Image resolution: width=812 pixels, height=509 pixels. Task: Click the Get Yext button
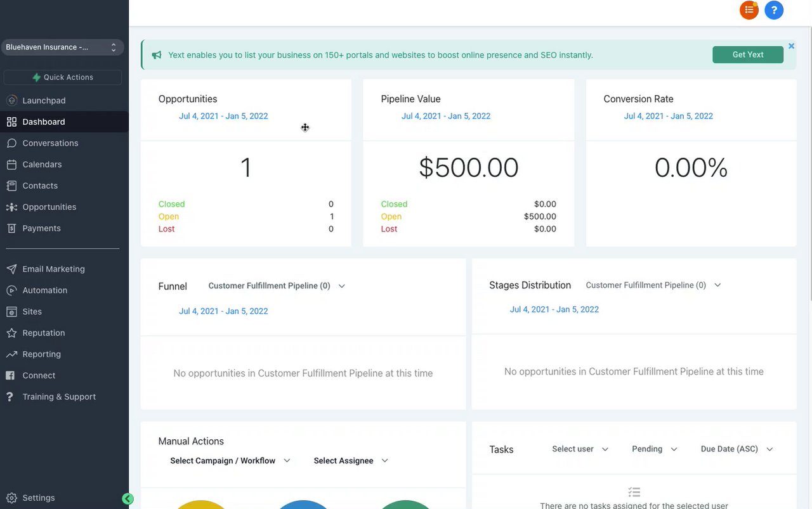coord(748,55)
